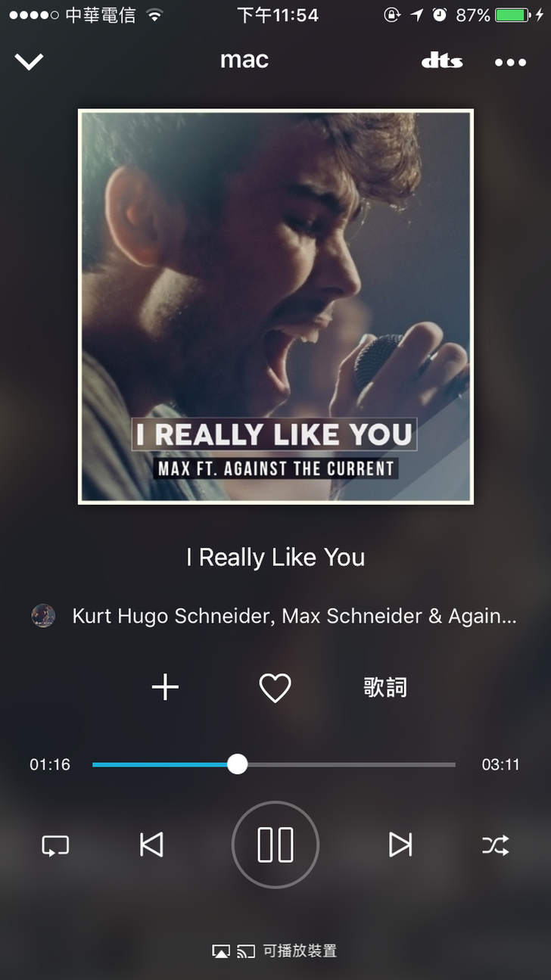Toggle shuffle playback
The height and width of the screenshot is (980, 551).
(x=496, y=845)
